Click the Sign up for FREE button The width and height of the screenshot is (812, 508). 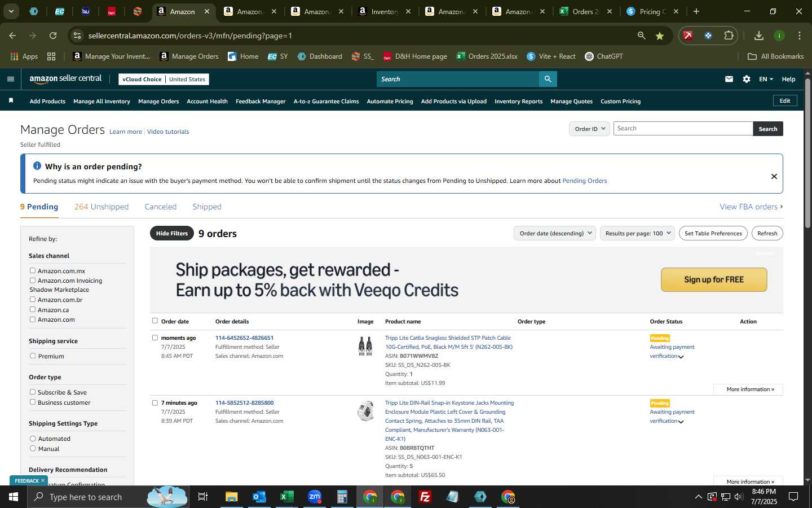pos(714,279)
